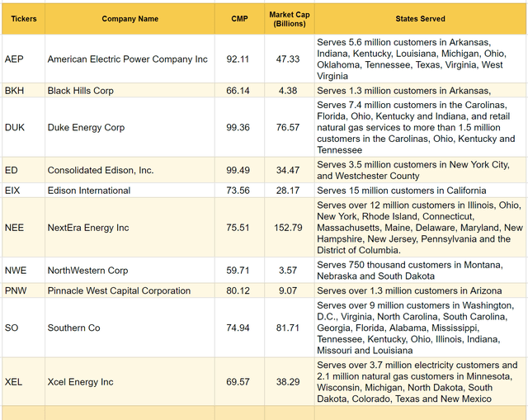Select the 28.17 market cap value
Viewport: 528px width, 420px height.
coord(290,191)
